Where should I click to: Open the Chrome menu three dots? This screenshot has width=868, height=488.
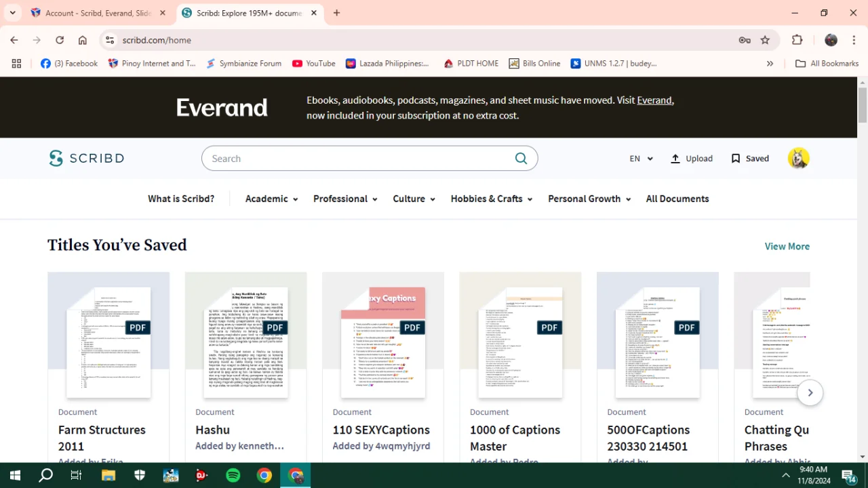tap(853, 40)
